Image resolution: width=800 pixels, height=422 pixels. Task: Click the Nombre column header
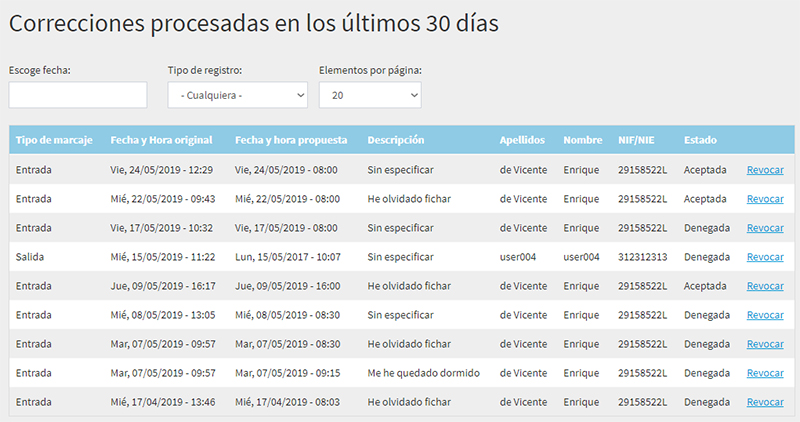(x=583, y=140)
